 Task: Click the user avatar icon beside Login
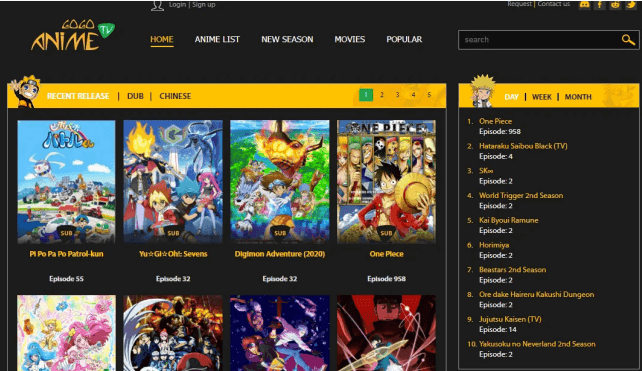(158, 5)
